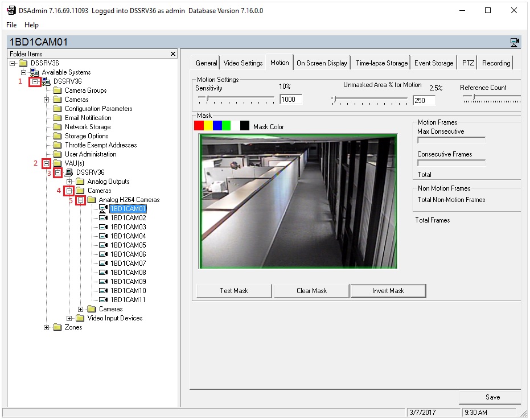Click the Invert Mask button
This screenshot has height=420, width=530.
(388, 291)
